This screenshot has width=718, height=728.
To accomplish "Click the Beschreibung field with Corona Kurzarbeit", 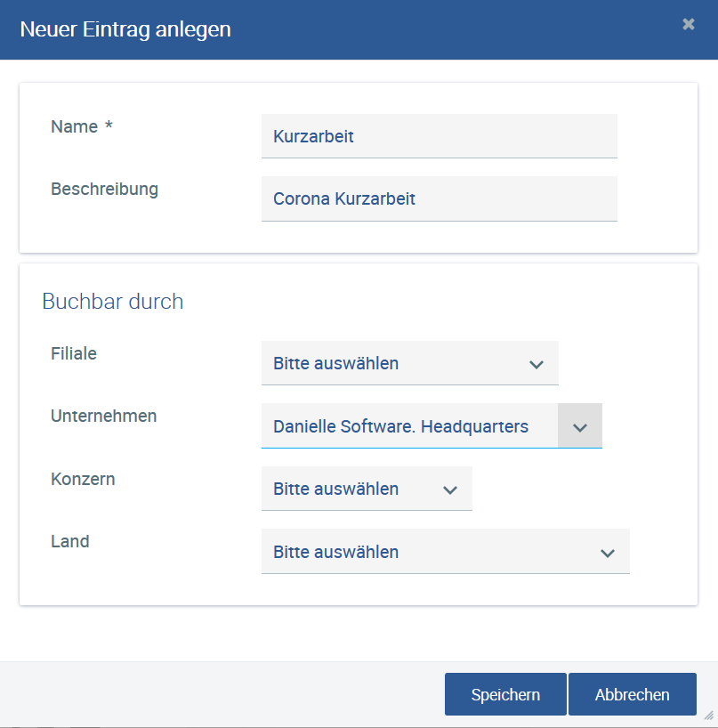I will point(439,198).
